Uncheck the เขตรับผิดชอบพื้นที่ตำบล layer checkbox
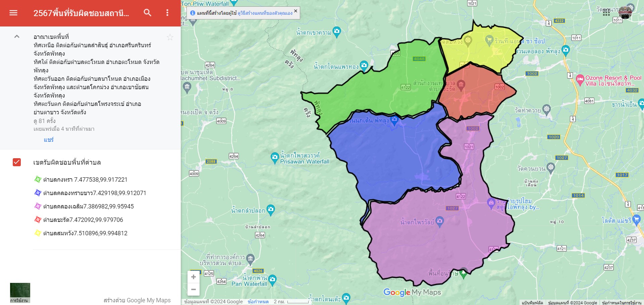This screenshot has width=644, height=305. (17, 162)
